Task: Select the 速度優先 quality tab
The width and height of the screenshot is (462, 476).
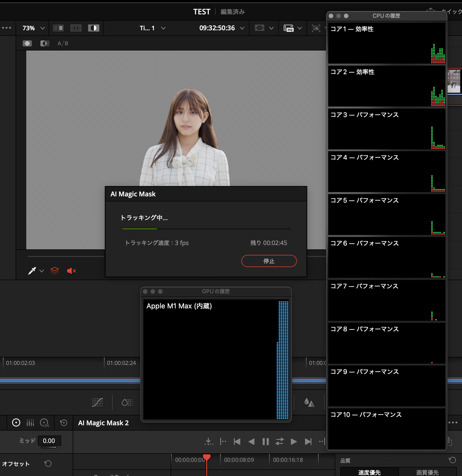Action: click(369, 472)
